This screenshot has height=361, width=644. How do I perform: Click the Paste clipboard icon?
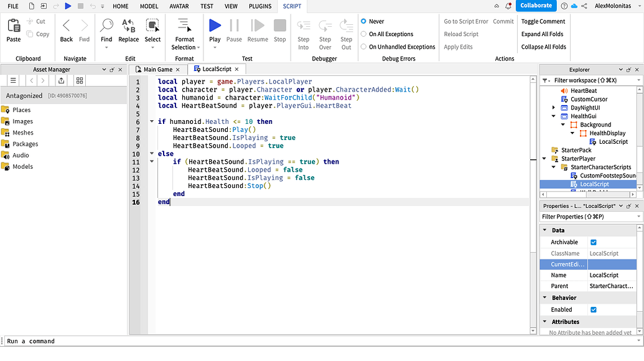tap(13, 30)
